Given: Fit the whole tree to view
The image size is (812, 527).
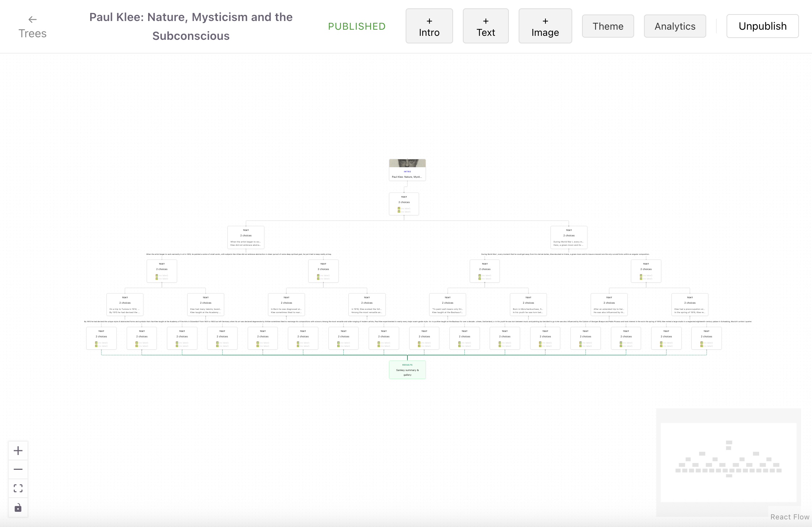Looking at the screenshot, I should coord(18,488).
